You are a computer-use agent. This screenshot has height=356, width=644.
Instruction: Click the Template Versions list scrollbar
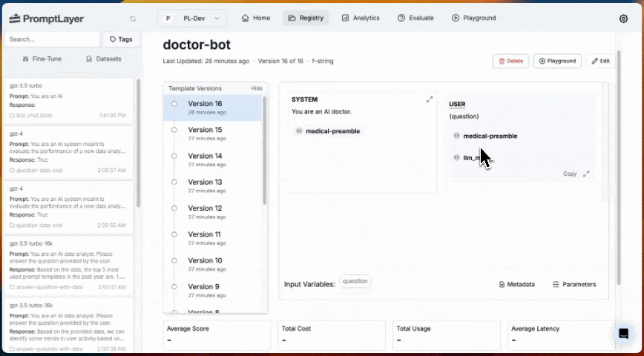264,151
